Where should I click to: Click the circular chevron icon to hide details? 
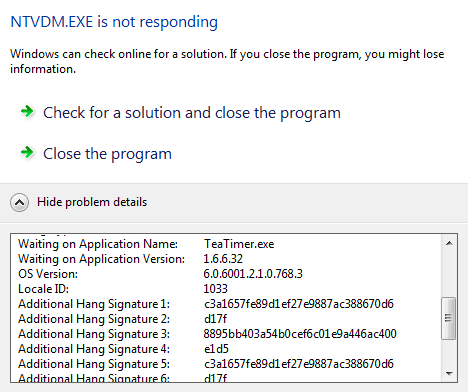[x=19, y=202]
